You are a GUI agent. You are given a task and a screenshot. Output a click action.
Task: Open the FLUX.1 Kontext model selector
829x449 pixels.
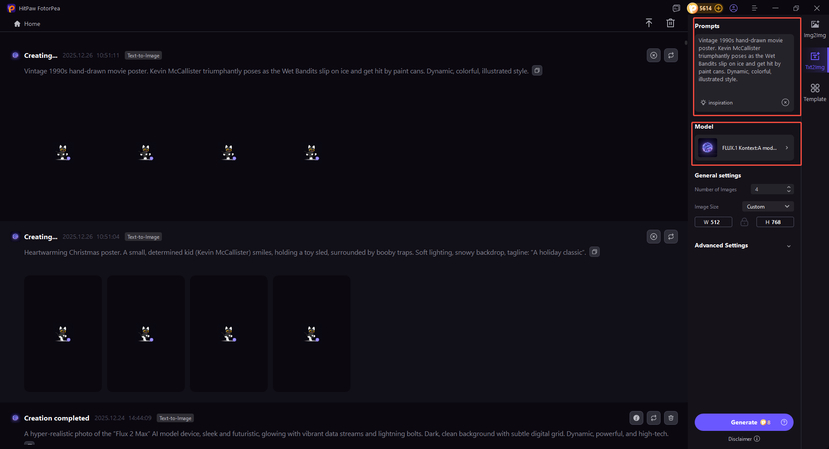(x=744, y=148)
